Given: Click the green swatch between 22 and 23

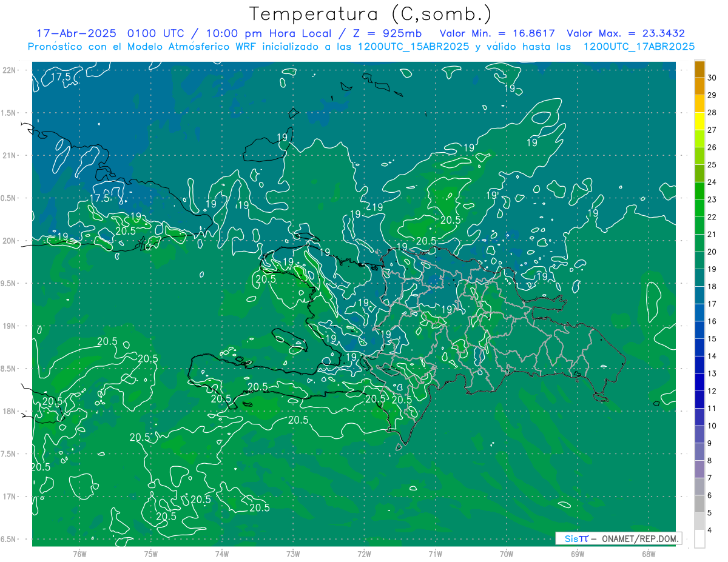Looking at the screenshot, I should 699,209.
